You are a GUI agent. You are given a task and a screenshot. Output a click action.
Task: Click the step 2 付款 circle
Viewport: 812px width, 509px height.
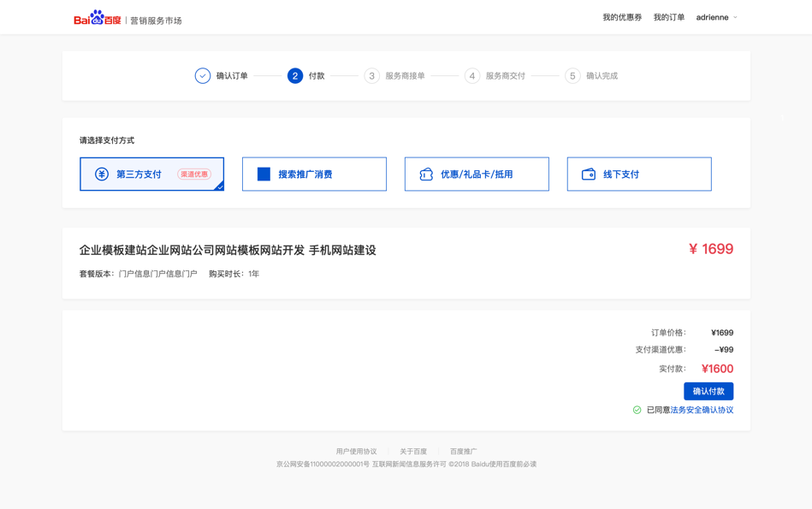click(x=295, y=76)
